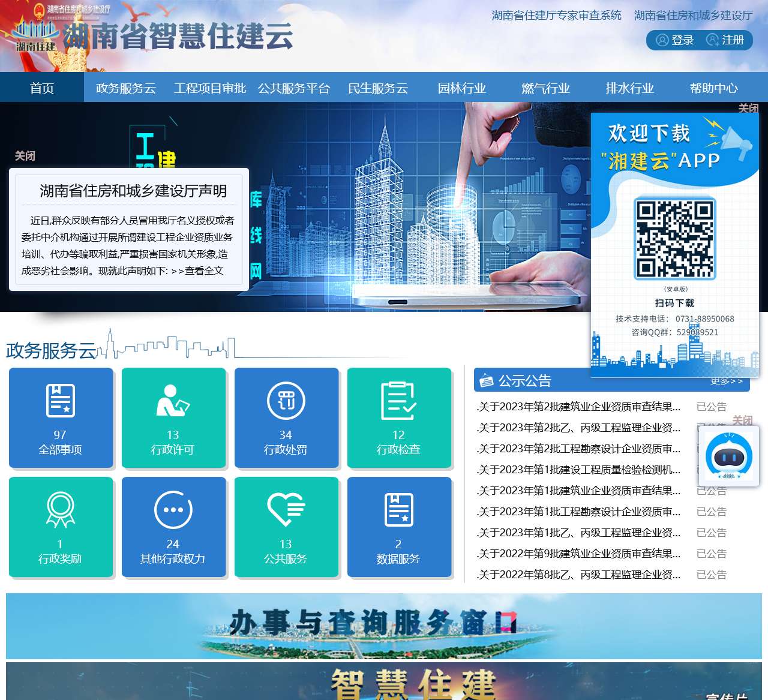Click the 公共服务 label with count 13
The height and width of the screenshot is (700, 768).
point(286,551)
